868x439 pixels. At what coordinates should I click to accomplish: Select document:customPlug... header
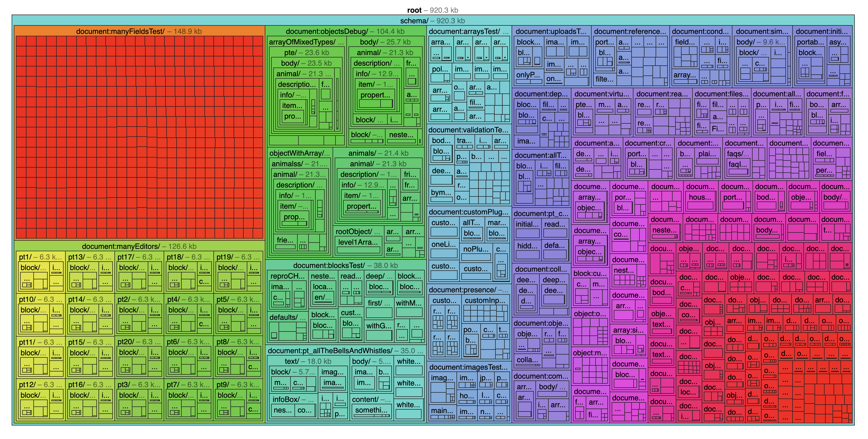[468, 212]
